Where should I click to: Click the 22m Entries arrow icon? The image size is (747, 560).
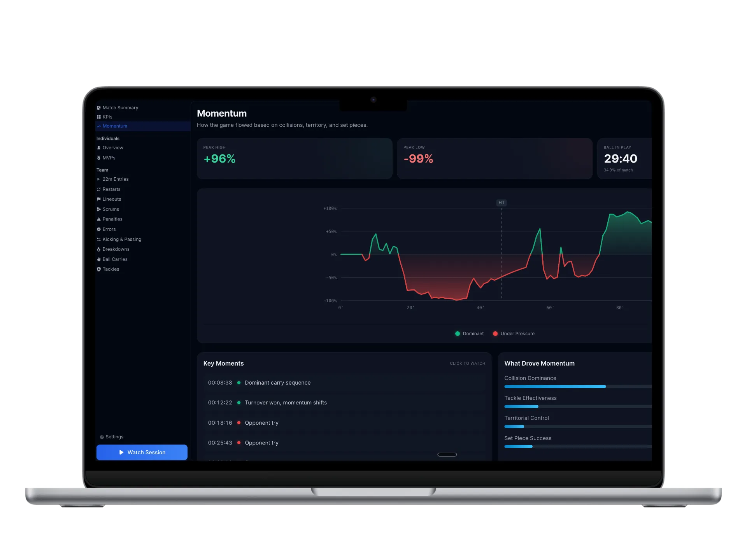click(99, 179)
